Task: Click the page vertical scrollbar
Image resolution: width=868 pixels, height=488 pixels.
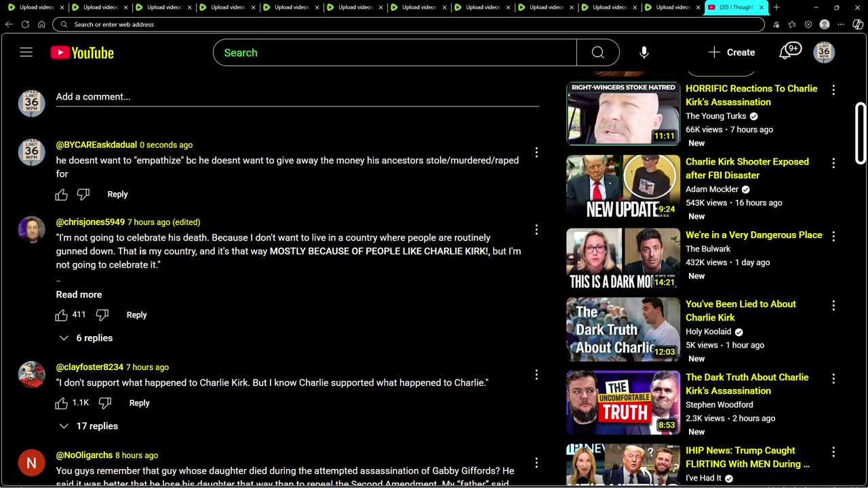Action: tap(861, 134)
